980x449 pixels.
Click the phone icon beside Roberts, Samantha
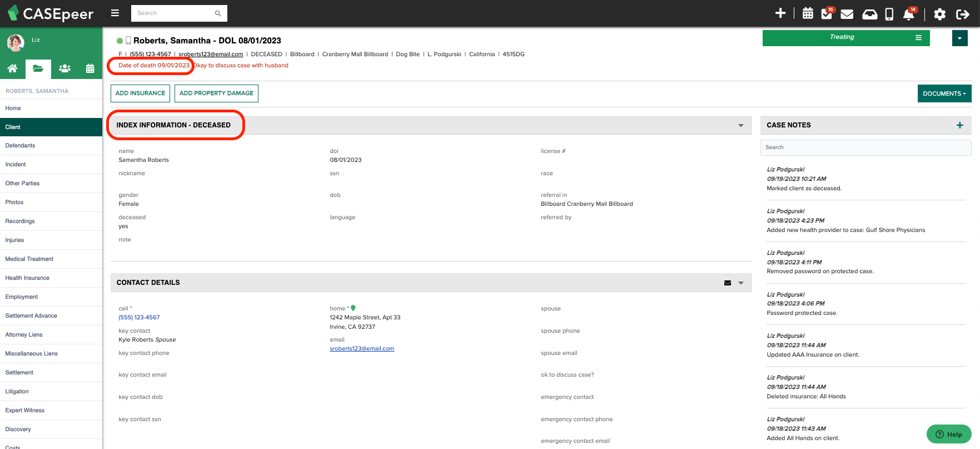coord(128,41)
